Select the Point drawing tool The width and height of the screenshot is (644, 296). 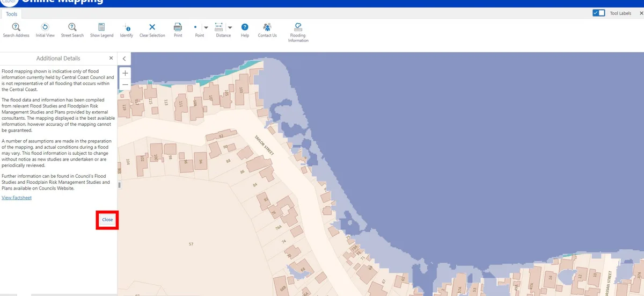(198, 30)
